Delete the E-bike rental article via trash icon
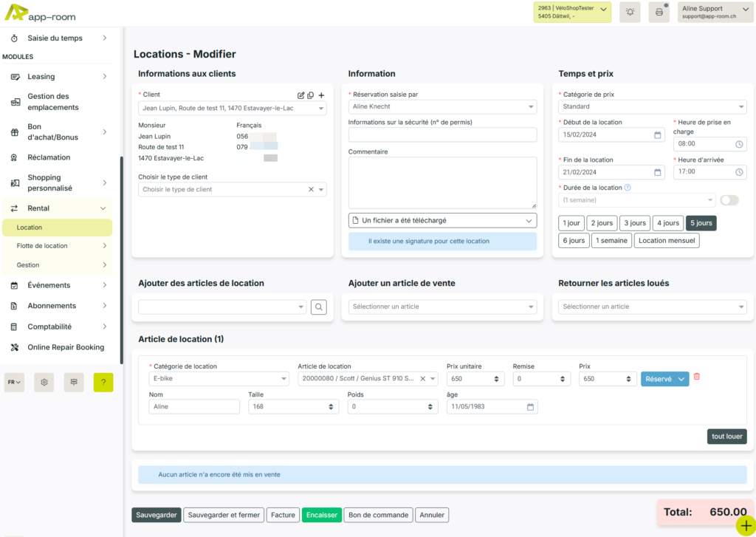This screenshot has width=756, height=537. pos(696,377)
